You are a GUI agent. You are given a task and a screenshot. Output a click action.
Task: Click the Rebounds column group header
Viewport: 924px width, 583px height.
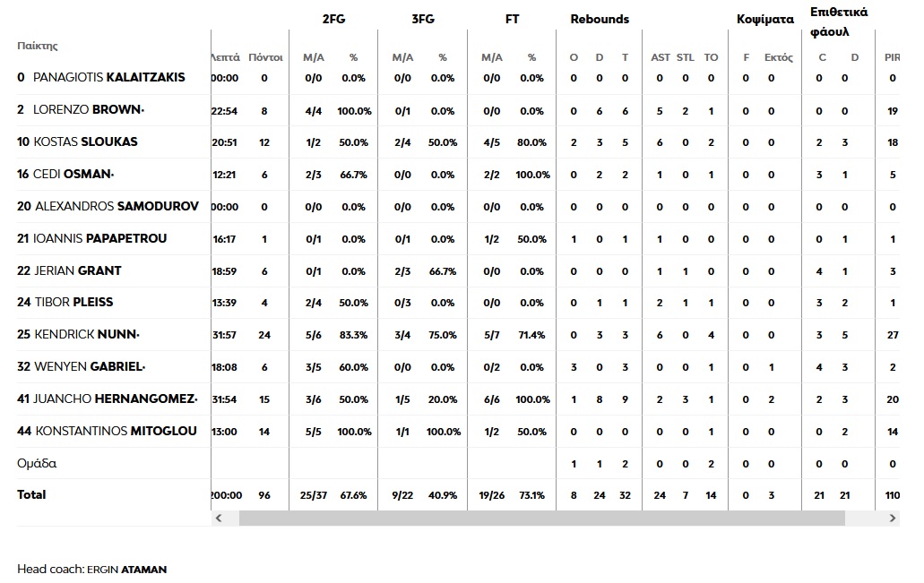click(x=600, y=19)
